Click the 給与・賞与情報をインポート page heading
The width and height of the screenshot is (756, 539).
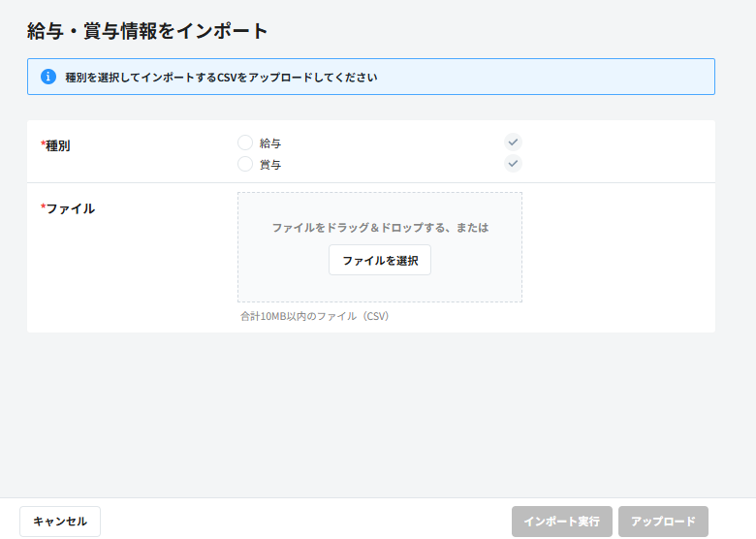[147, 31]
